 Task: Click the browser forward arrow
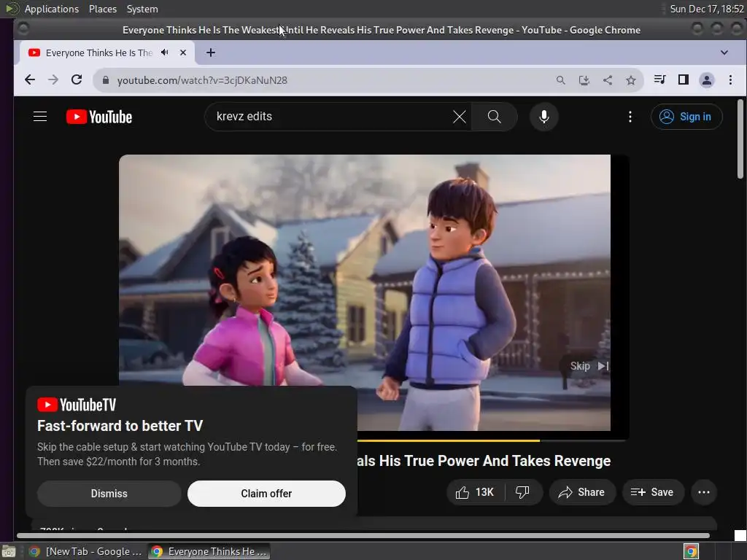pos(53,80)
